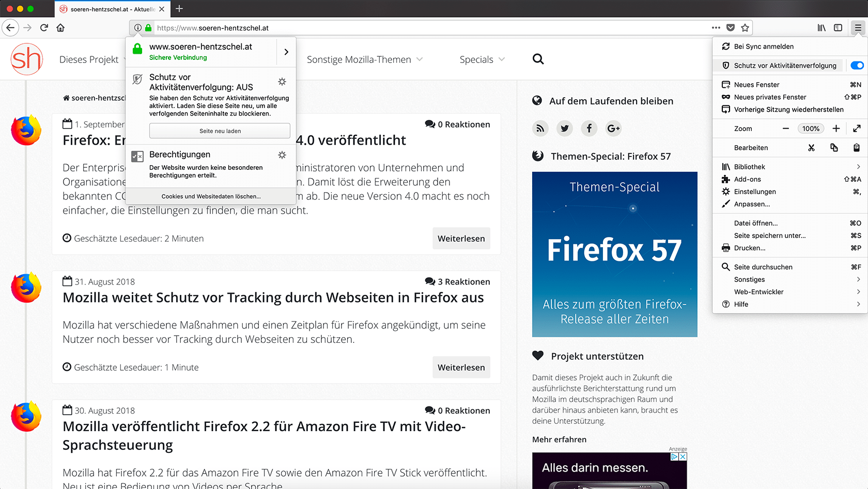Expand Bibliothek submenu
Image resolution: width=868 pixels, height=489 pixels.
(x=789, y=167)
